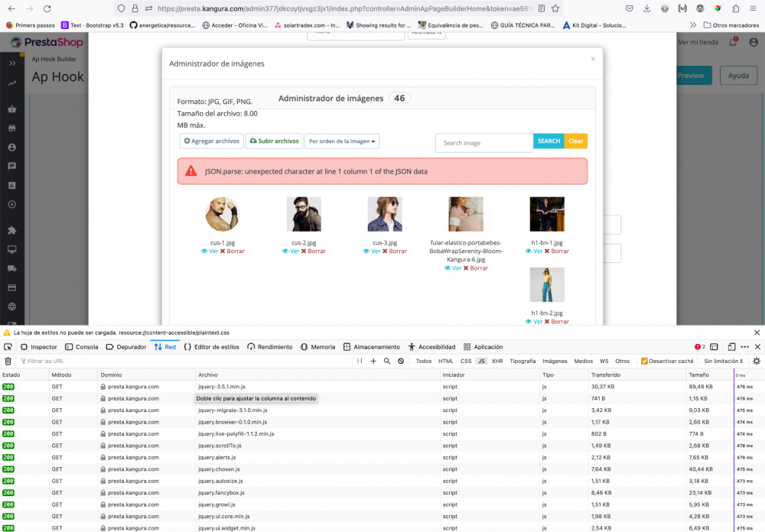Open the Pocket save icon
This screenshot has width=765, height=532.
630,8
